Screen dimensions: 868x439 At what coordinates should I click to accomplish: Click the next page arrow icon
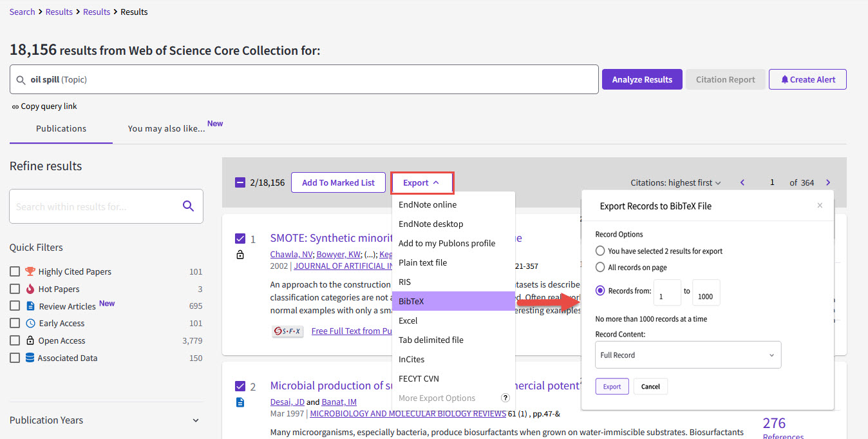(x=828, y=182)
